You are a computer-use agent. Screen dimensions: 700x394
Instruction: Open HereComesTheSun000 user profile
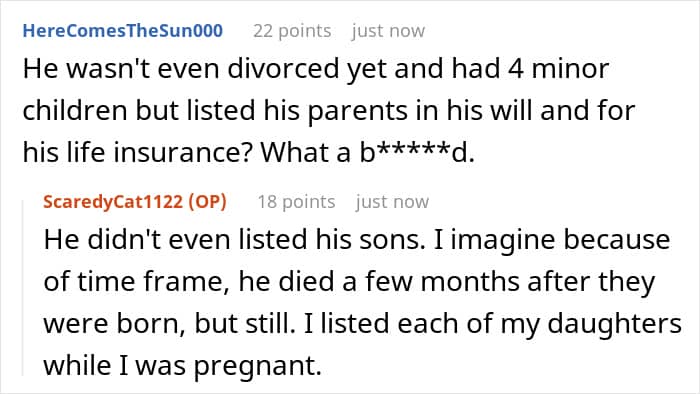(123, 31)
